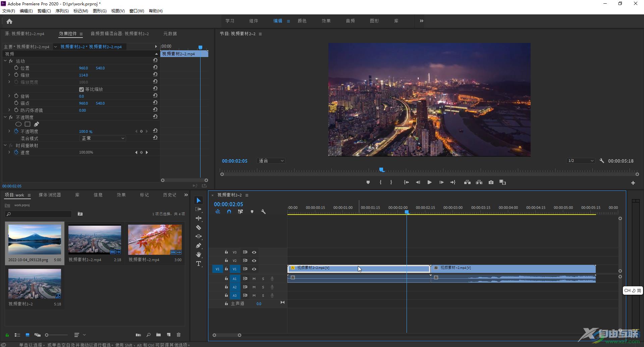
Task: Switch to 音频 workspace tab
Action: (x=350, y=21)
